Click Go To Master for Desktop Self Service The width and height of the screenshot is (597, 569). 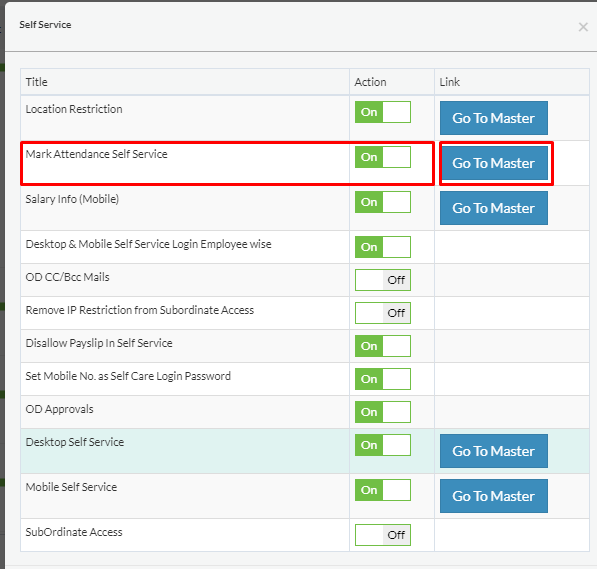[494, 451]
